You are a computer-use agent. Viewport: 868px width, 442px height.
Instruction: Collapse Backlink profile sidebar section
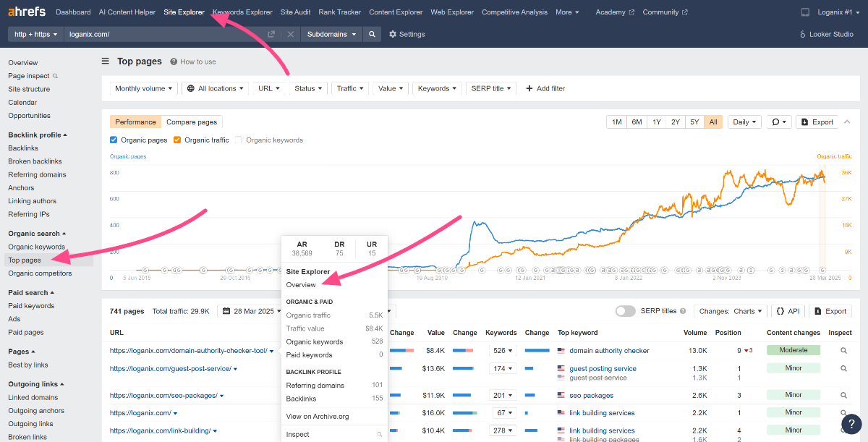click(38, 135)
